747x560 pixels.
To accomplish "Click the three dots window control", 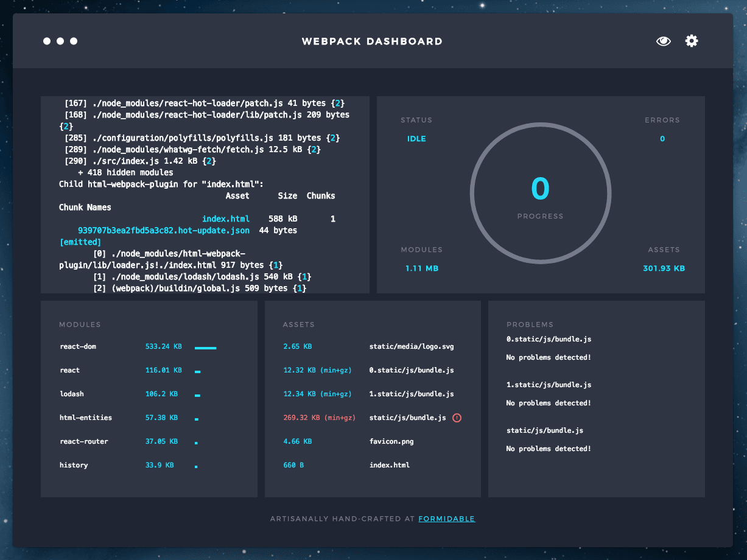I will coord(60,41).
